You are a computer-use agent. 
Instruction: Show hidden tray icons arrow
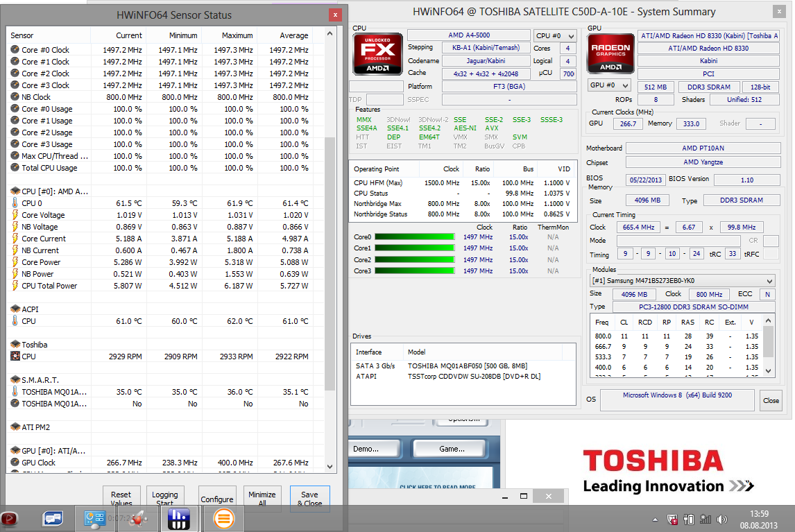click(655, 520)
